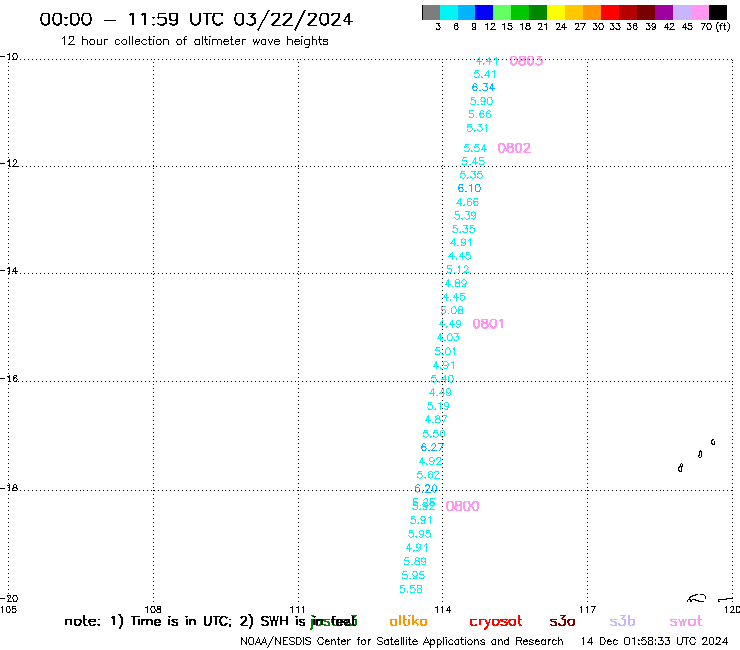Screen dimensions: 740x650
Task: Click the date range title text
Action: 196,19
